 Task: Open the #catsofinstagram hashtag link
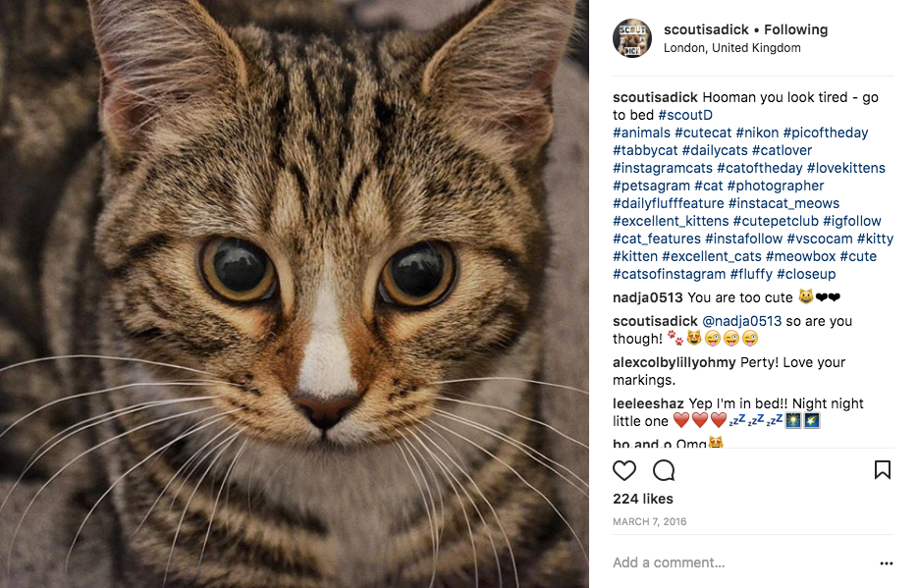click(x=669, y=274)
